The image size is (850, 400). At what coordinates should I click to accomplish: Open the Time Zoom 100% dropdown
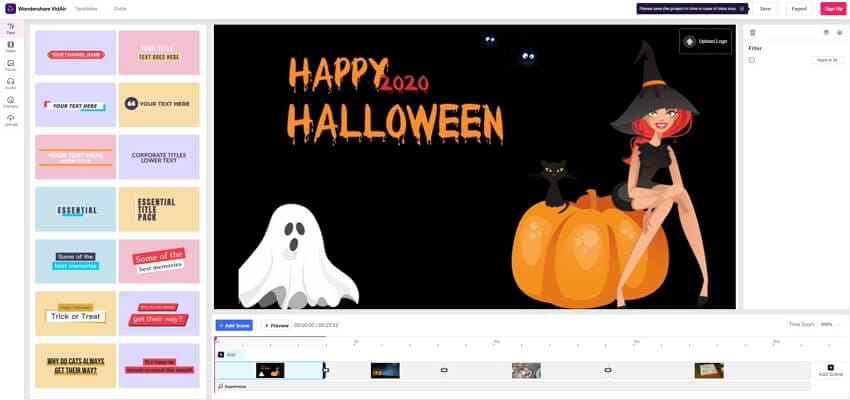(x=829, y=325)
